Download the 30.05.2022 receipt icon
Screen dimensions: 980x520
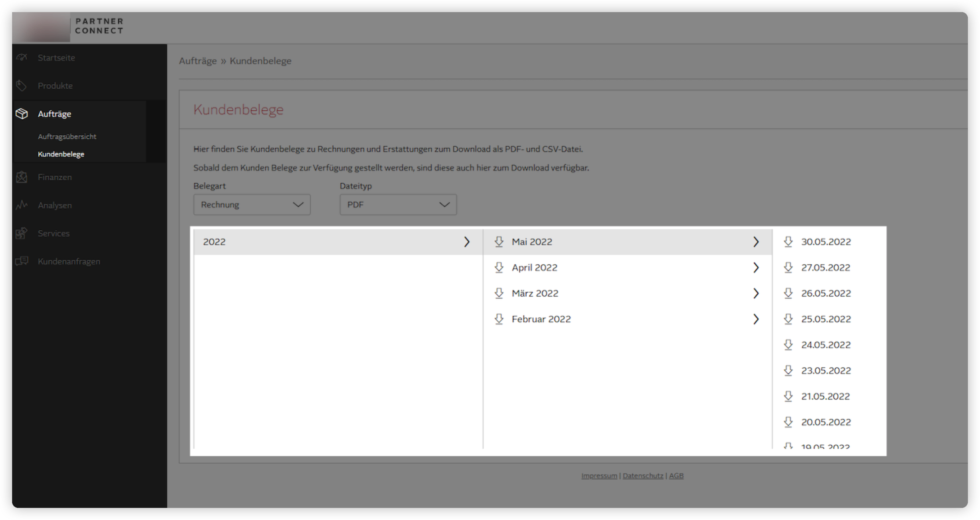788,242
